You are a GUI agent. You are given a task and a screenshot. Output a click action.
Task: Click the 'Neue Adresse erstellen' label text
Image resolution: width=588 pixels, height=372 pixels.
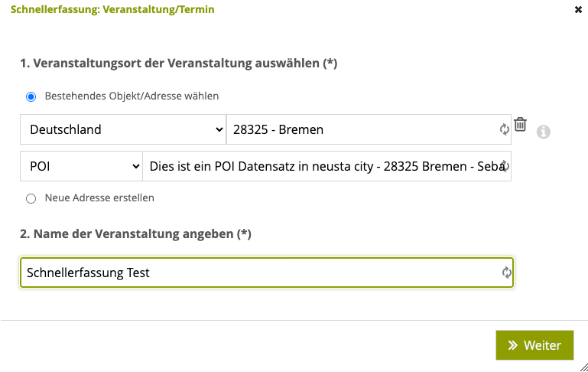(99, 197)
